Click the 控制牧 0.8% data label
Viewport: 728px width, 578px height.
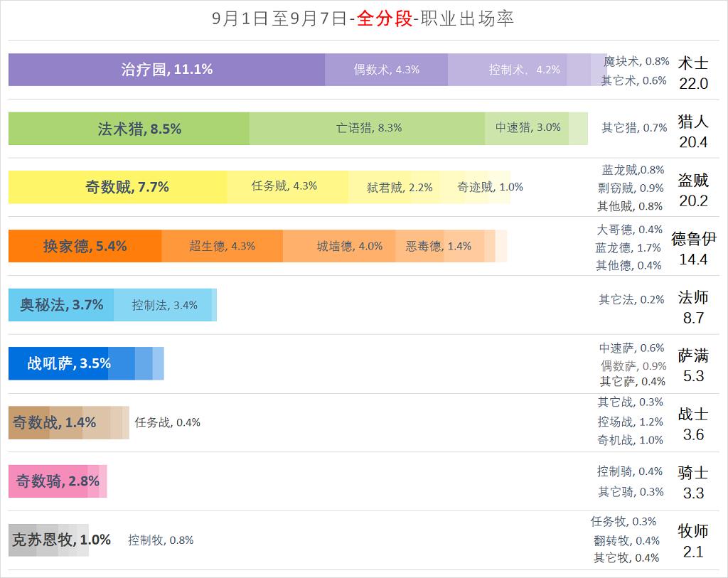[x=161, y=540]
